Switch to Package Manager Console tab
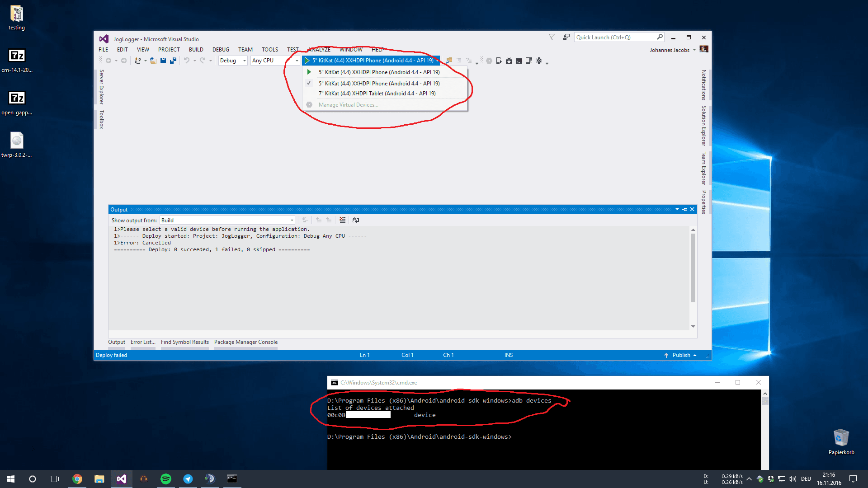This screenshot has width=868, height=488. [246, 342]
